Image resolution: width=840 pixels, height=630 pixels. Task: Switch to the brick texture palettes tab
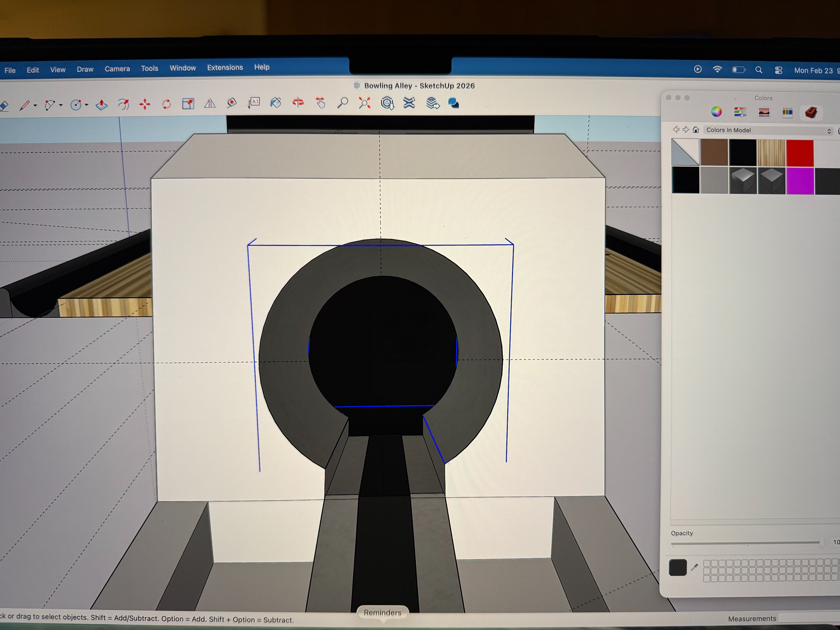tap(811, 112)
